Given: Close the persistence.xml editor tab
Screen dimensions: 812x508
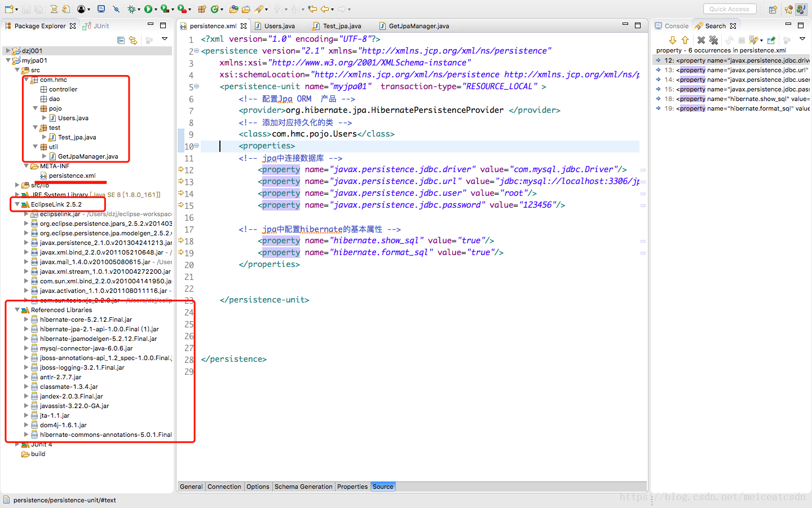Looking at the screenshot, I should click(x=244, y=26).
